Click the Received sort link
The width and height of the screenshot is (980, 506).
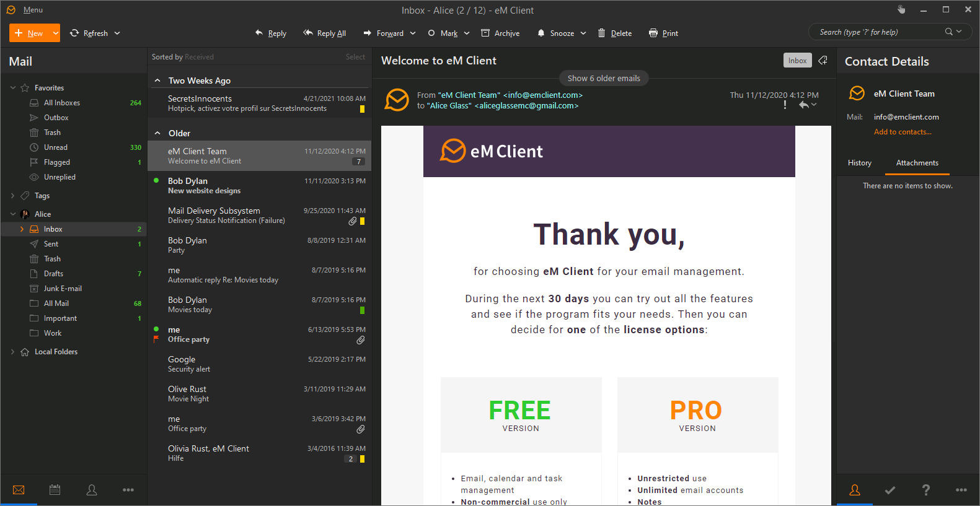click(x=199, y=57)
